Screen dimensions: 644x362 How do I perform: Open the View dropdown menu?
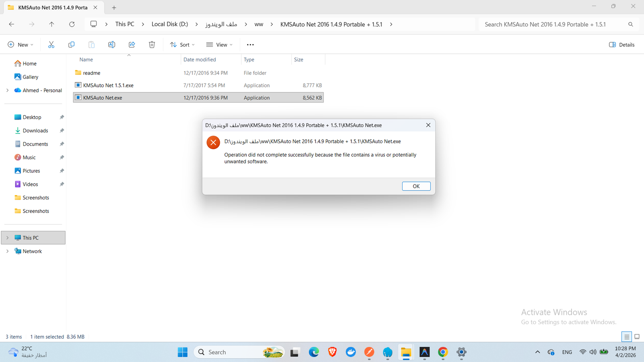[x=219, y=45]
